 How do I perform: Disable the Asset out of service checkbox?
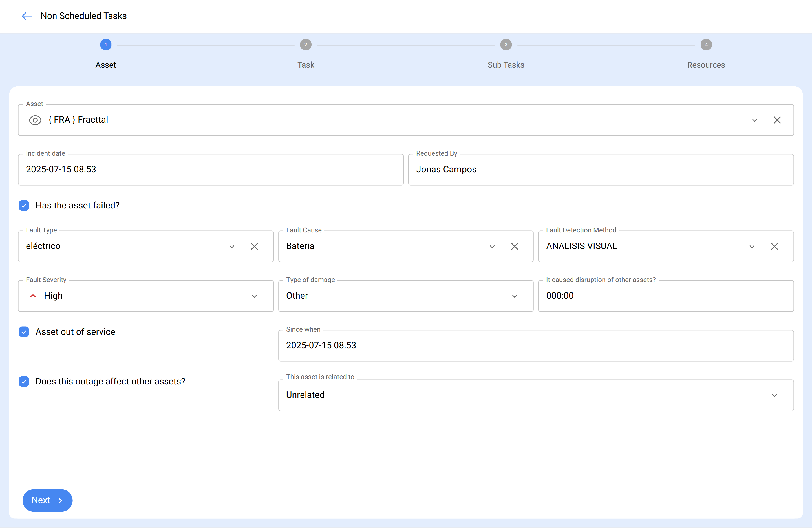coord(24,332)
